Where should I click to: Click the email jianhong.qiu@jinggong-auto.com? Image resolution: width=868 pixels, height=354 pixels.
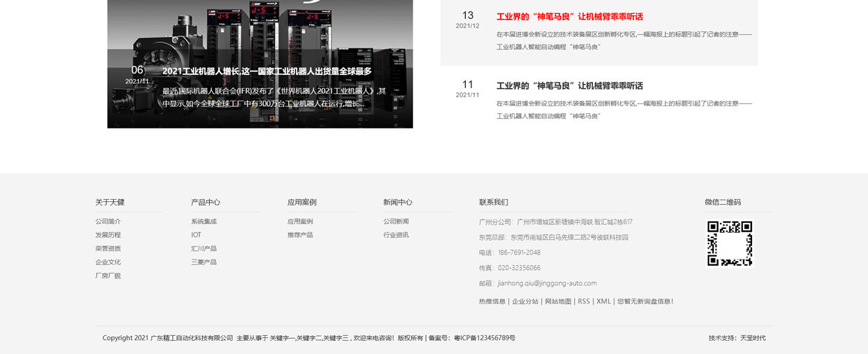click(547, 283)
